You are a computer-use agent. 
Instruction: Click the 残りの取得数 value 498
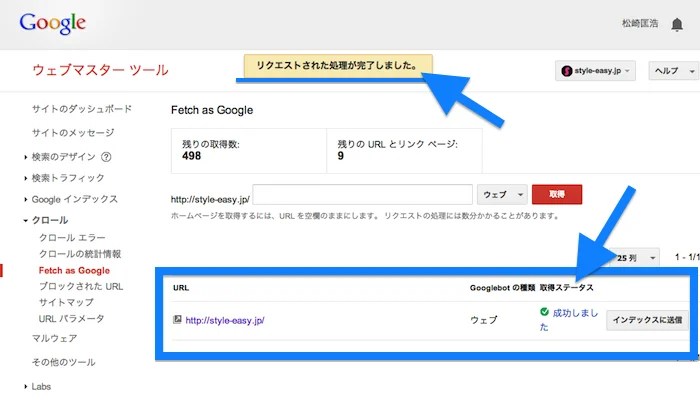pyautogui.click(x=191, y=156)
